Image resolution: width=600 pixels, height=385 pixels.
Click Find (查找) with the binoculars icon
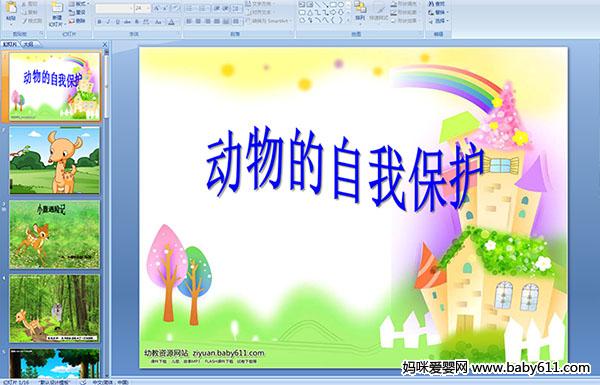(437, 4)
